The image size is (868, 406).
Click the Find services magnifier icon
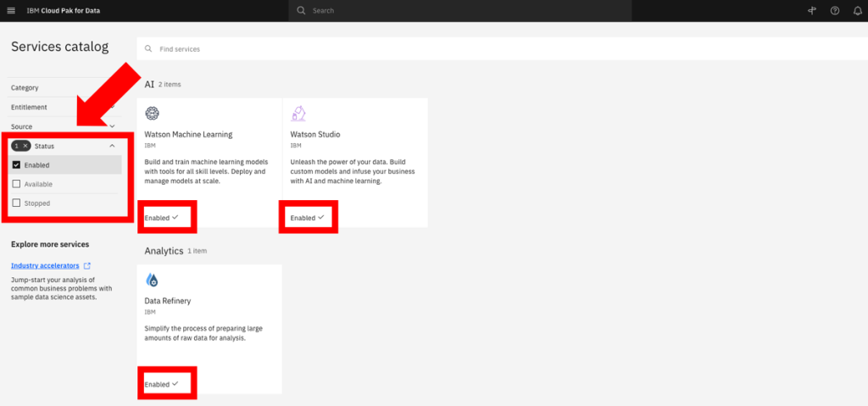pyautogui.click(x=148, y=49)
